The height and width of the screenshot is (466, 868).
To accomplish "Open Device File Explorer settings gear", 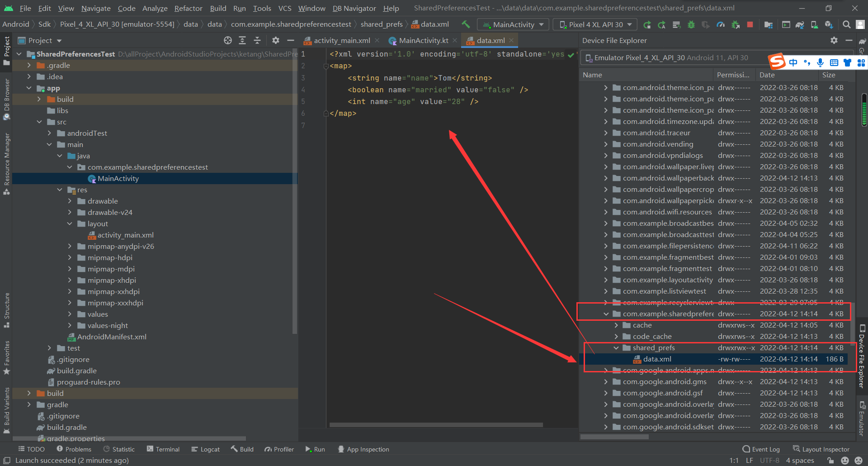I will click(834, 41).
